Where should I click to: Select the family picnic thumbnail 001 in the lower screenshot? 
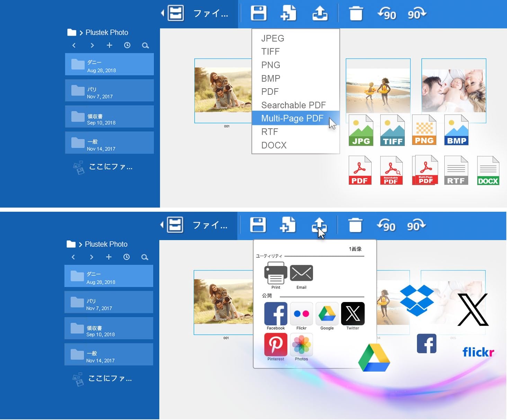[223, 302]
